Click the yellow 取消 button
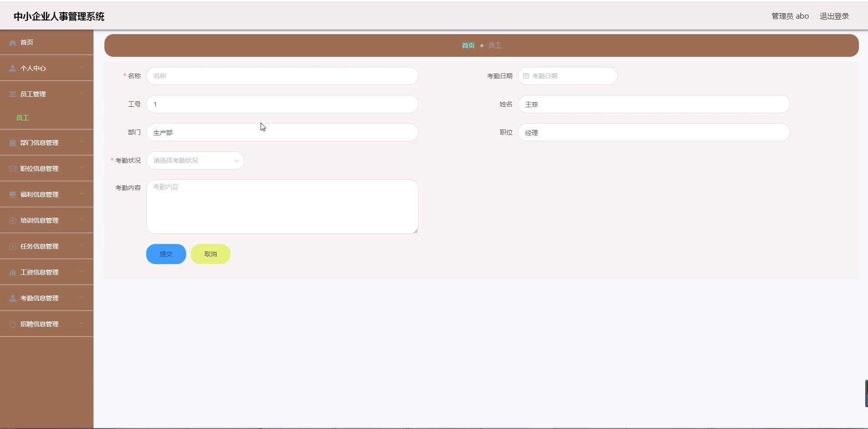This screenshot has height=429, width=868. click(210, 254)
